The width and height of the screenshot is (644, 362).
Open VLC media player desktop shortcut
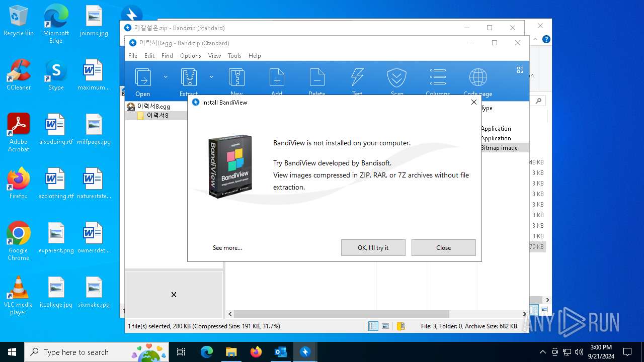coord(19,296)
